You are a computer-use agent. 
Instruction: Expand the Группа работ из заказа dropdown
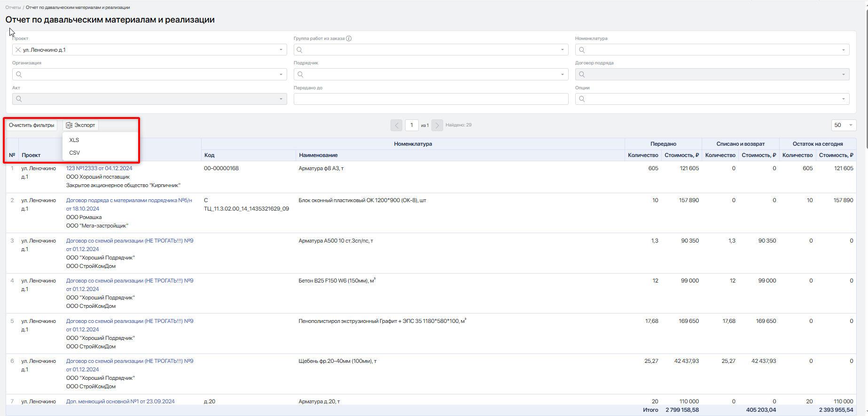563,50
